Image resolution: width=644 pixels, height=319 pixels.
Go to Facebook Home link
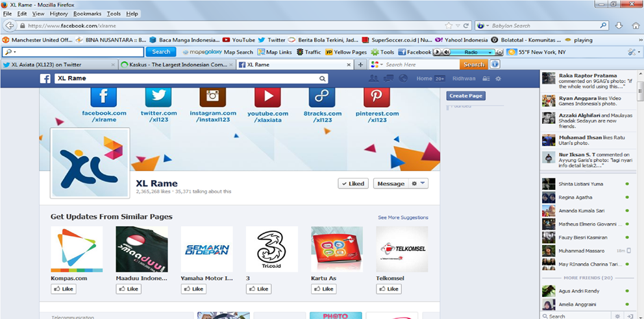click(x=424, y=78)
